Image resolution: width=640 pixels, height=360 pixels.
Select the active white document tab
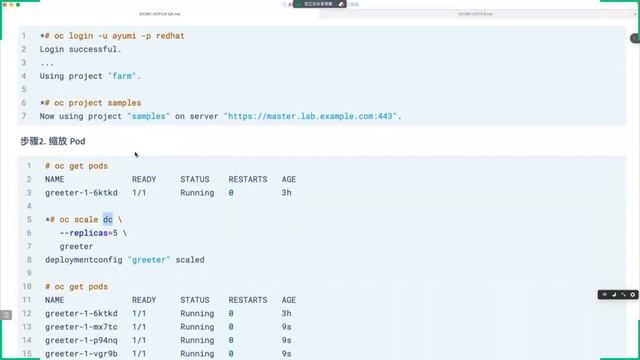pos(160,14)
